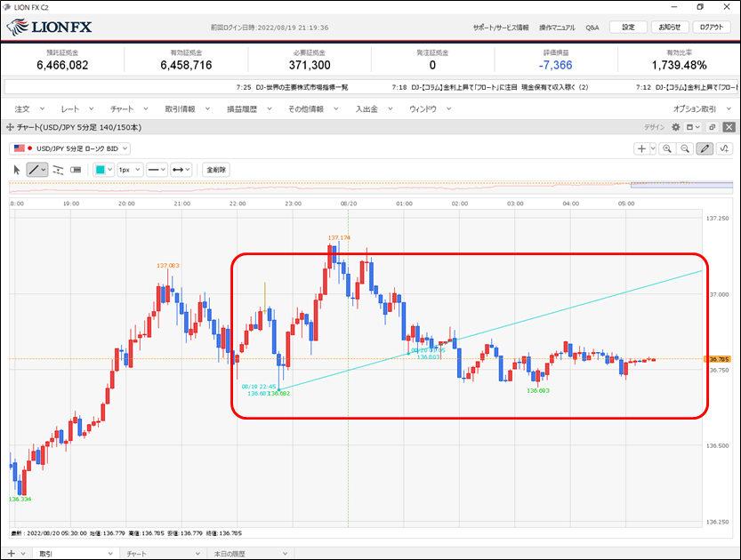The height and width of the screenshot is (560, 741).
Task: Click the chart overview navigator range box
Action: (x=681, y=185)
